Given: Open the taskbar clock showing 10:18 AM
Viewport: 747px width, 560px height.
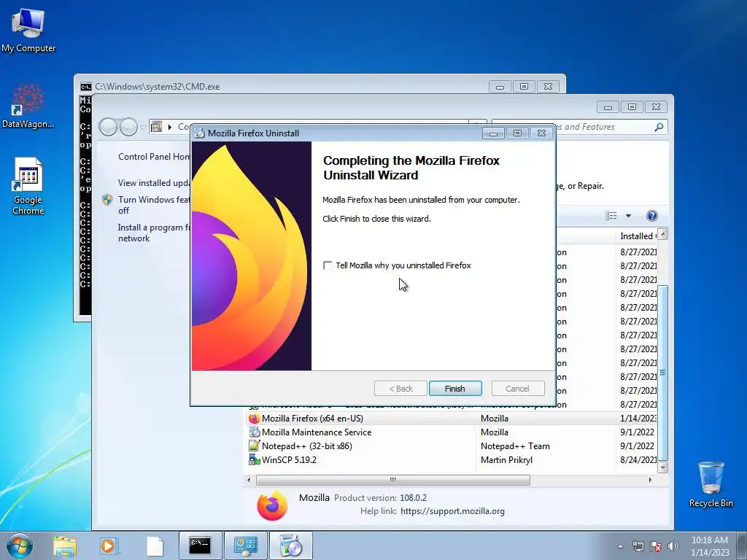Looking at the screenshot, I should [709, 545].
